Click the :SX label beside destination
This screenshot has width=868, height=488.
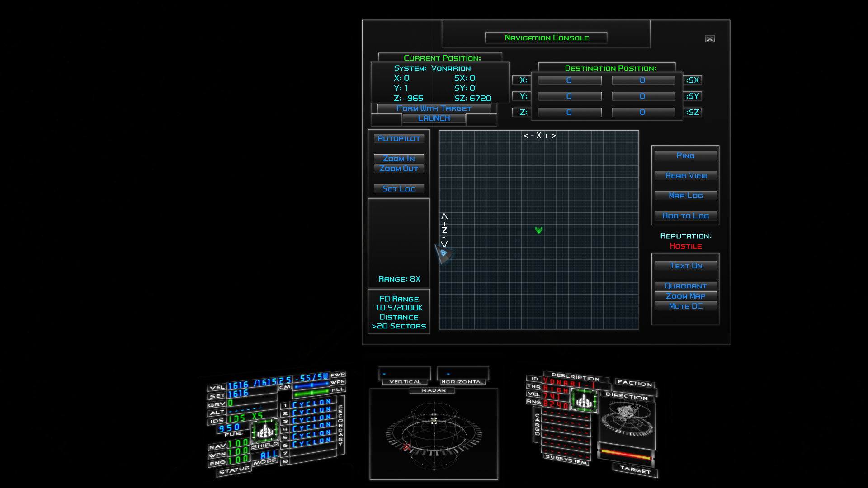693,80
